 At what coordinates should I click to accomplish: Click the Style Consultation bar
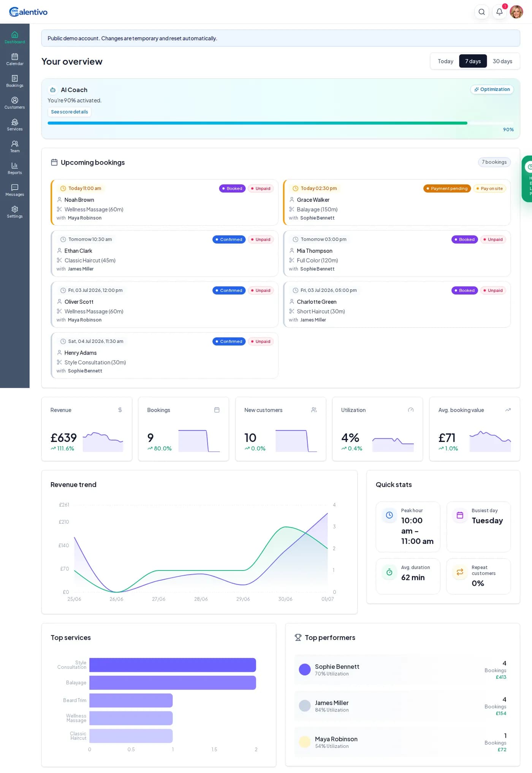point(173,665)
